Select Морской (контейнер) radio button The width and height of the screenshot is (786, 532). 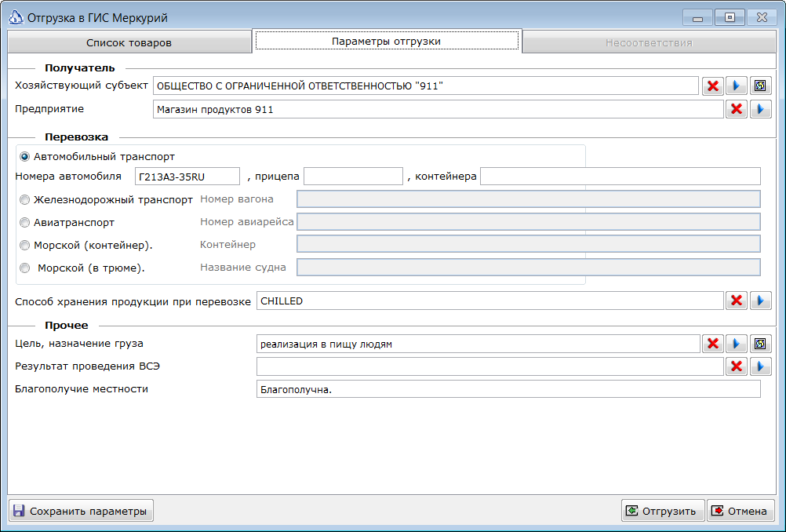click(x=24, y=245)
